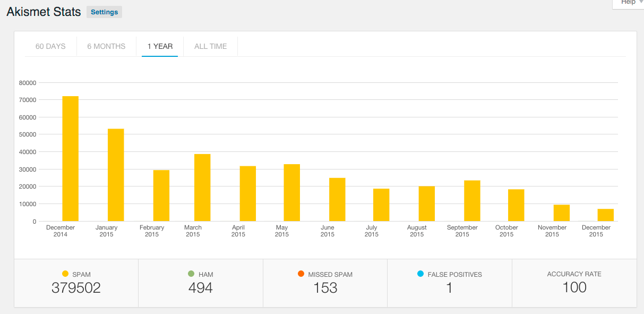Click the Ham count 494
644x314 pixels.
(x=200, y=288)
